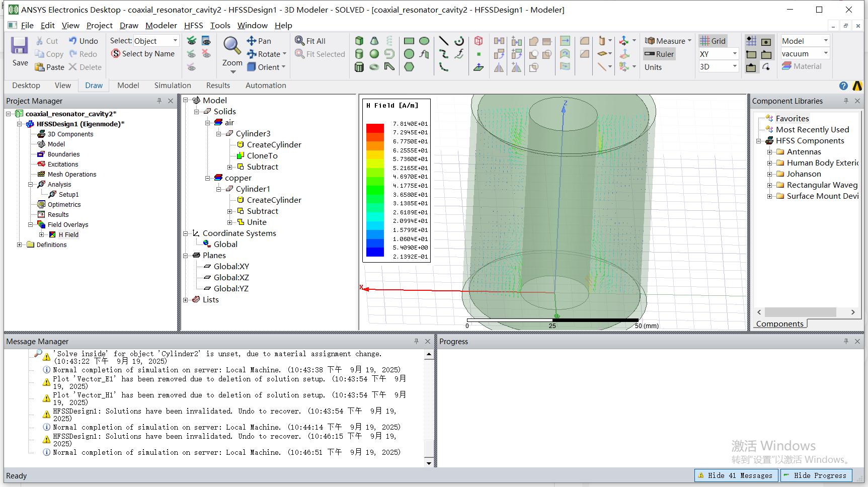Open the XY drawing plane dropdown
The image size is (868, 487).
[735, 54]
